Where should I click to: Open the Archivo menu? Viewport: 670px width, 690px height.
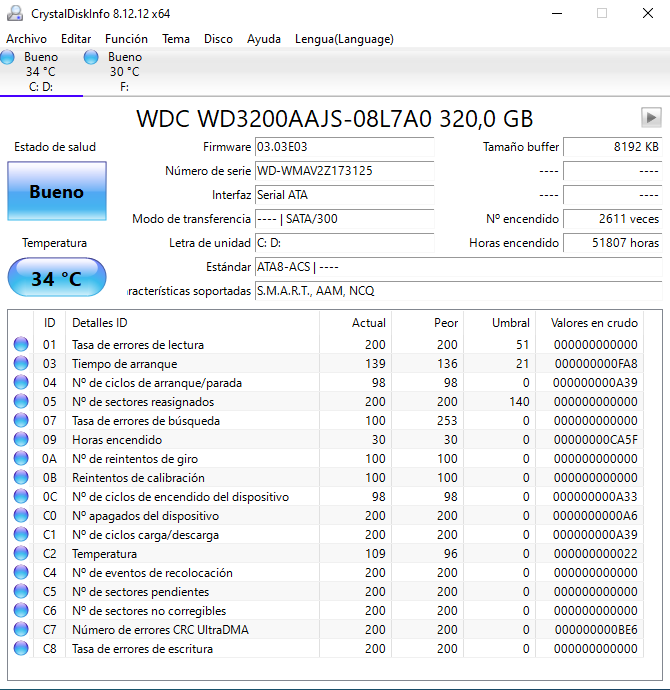(x=26, y=39)
